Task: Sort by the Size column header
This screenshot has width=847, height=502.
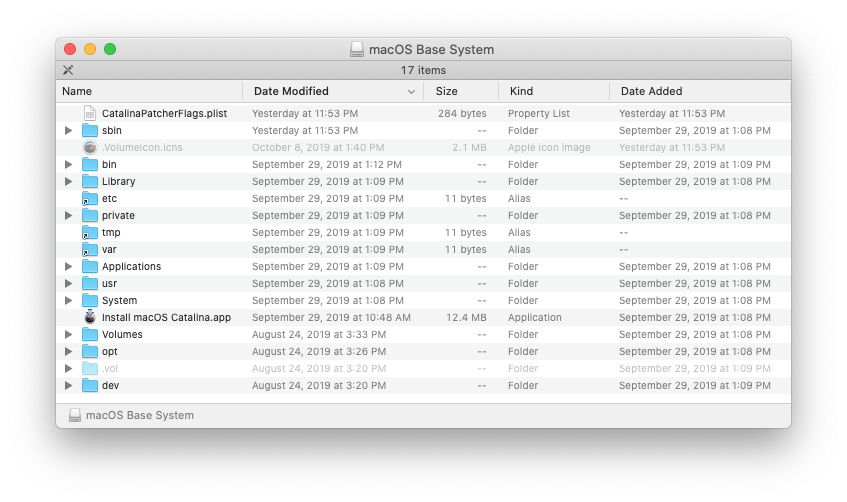Action: pos(460,91)
